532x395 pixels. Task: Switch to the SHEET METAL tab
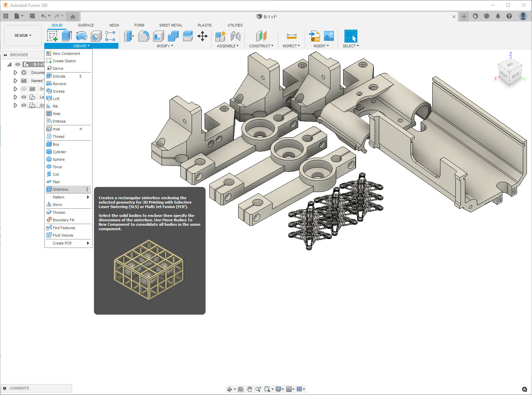(x=171, y=25)
